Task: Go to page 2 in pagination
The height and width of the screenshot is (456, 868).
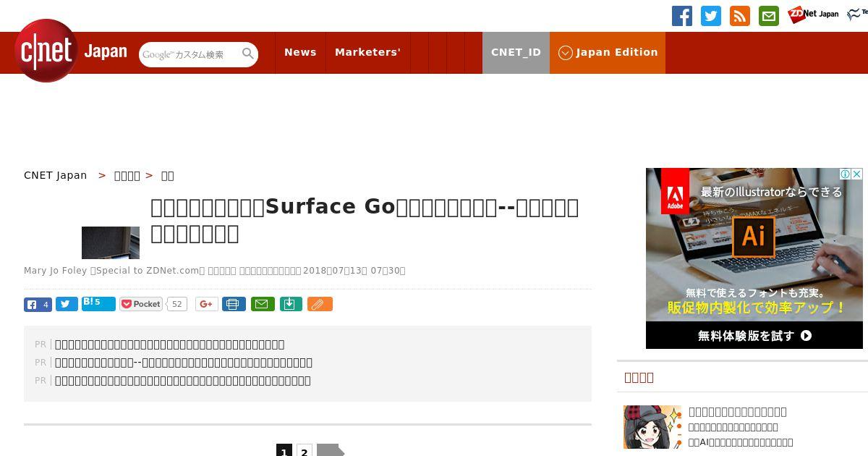Action: [305, 451]
